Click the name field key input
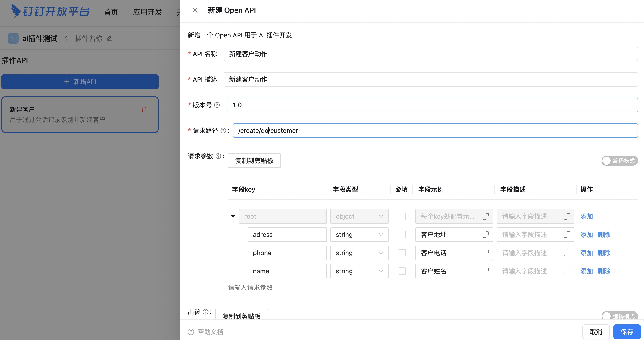 tap(287, 271)
